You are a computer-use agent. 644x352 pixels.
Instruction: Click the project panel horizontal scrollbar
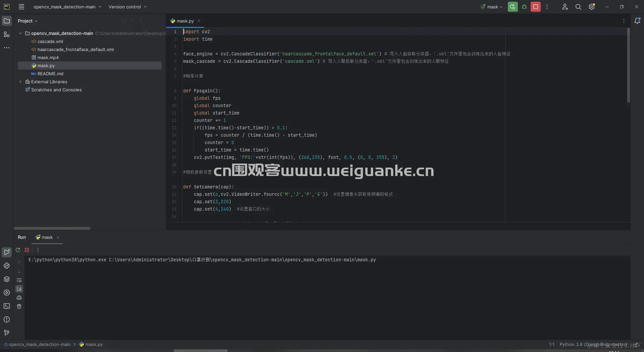[x=52, y=228]
